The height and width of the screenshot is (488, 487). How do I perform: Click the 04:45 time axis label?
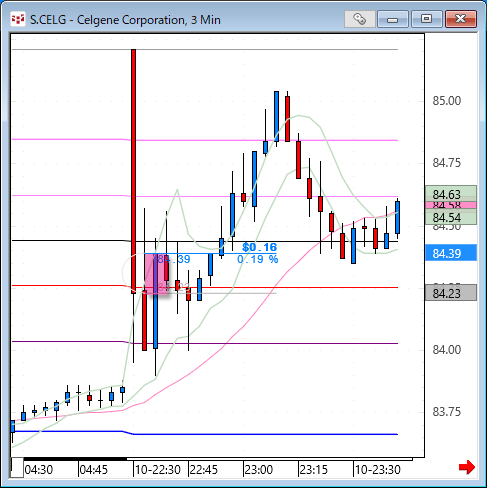coord(94,470)
